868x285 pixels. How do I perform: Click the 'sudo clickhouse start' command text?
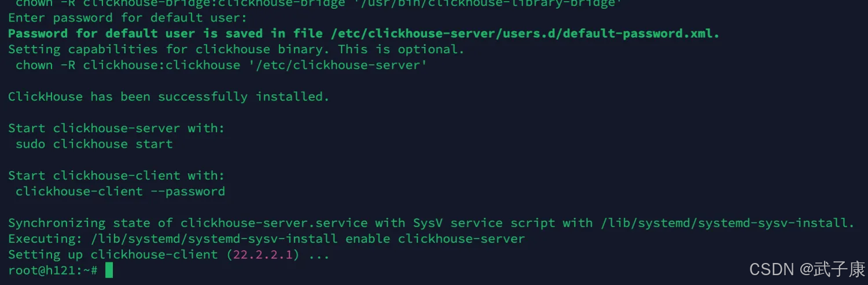coord(94,144)
